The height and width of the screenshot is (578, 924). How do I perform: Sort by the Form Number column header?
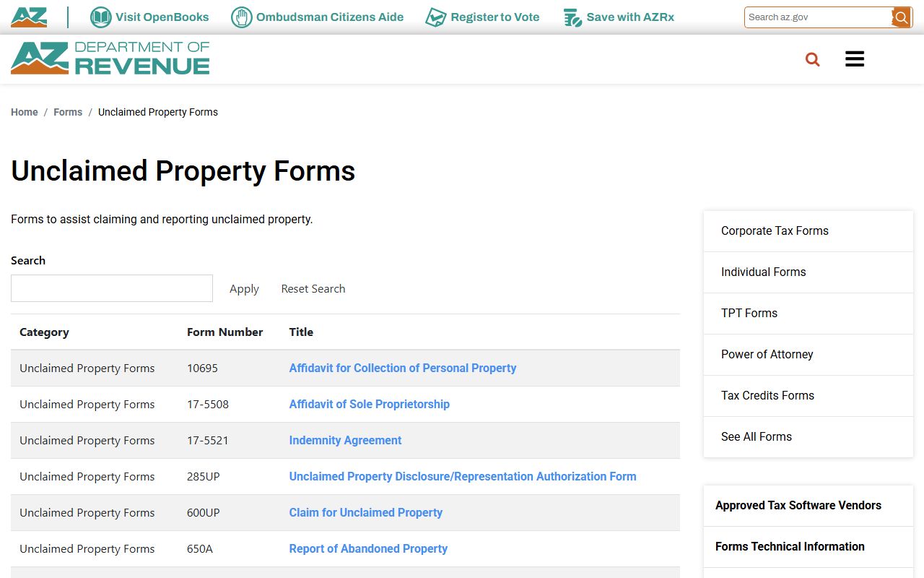[225, 332]
